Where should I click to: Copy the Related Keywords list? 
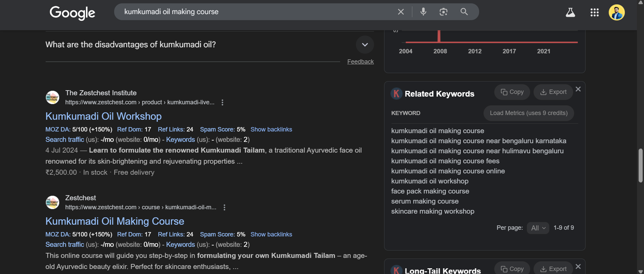click(512, 92)
